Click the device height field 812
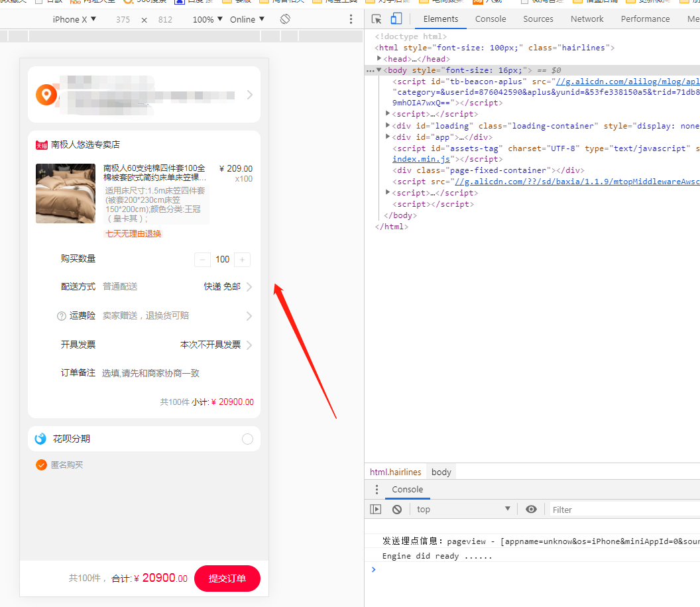The width and height of the screenshot is (700, 607). click(x=165, y=20)
